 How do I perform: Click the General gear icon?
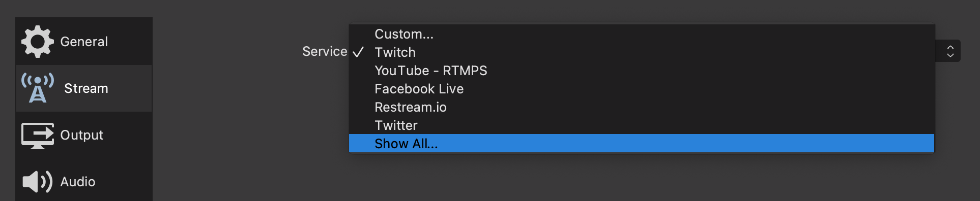click(x=37, y=42)
